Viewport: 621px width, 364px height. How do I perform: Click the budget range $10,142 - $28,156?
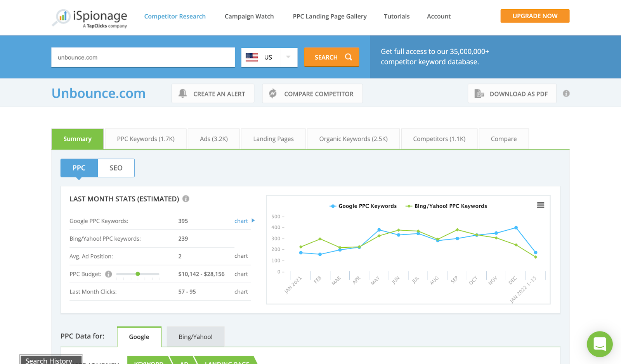[201, 274]
